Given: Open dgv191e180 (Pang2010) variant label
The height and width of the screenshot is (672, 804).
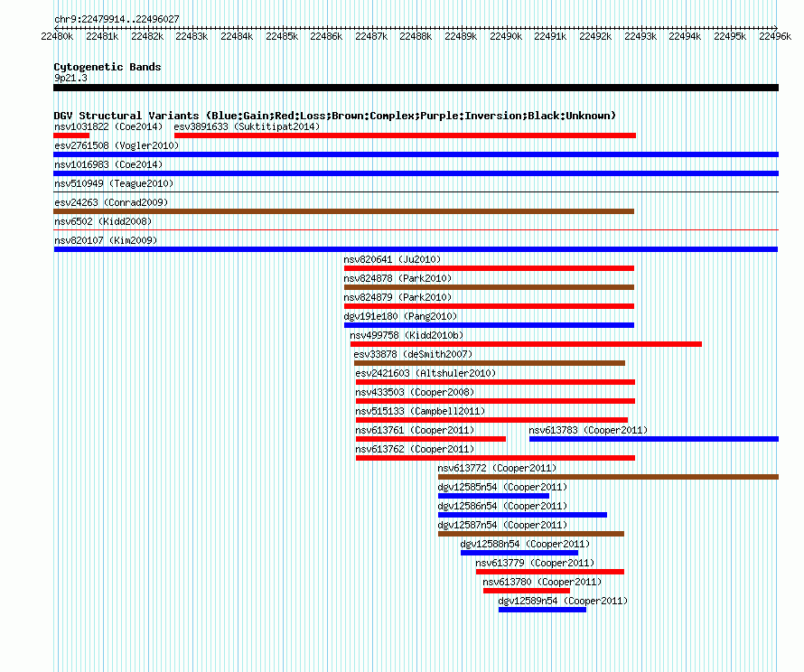Looking at the screenshot, I should [400, 316].
